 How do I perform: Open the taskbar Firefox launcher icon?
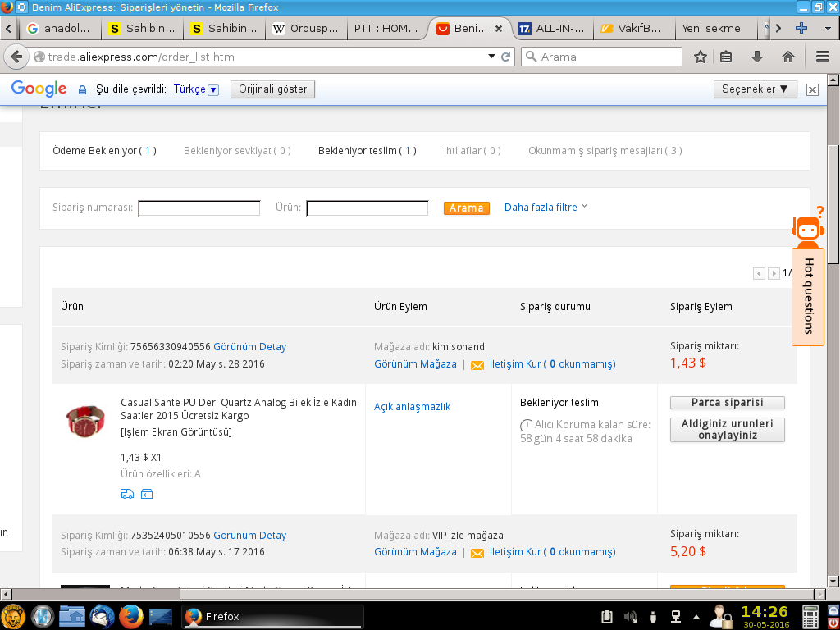pyautogui.click(x=130, y=617)
